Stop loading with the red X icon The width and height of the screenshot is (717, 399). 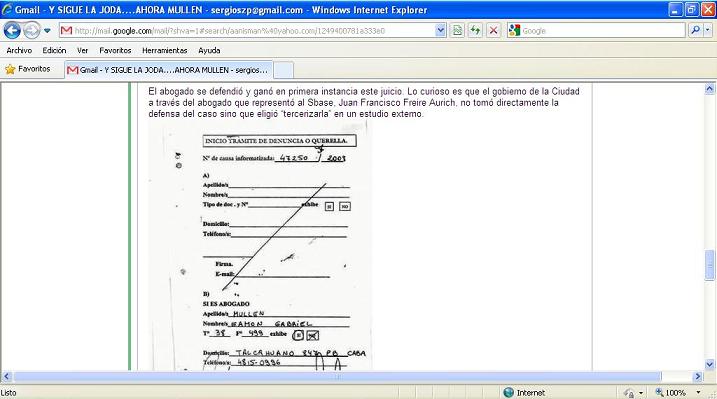[494, 31]
